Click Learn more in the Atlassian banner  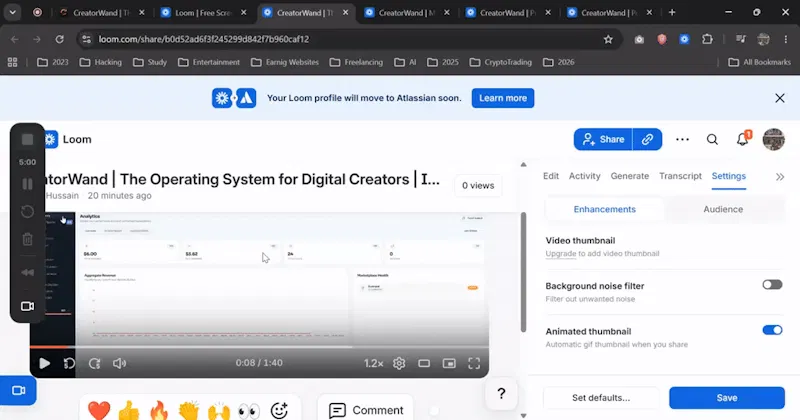(503, 98)
